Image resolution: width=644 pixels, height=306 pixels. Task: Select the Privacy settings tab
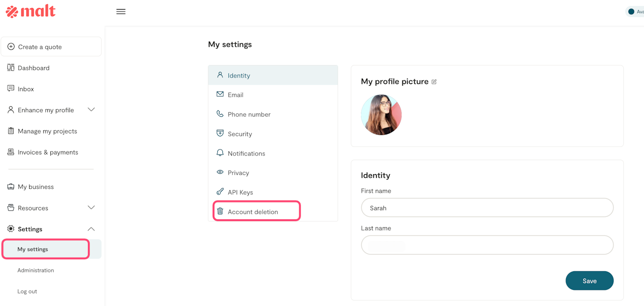tap(238, 173)
